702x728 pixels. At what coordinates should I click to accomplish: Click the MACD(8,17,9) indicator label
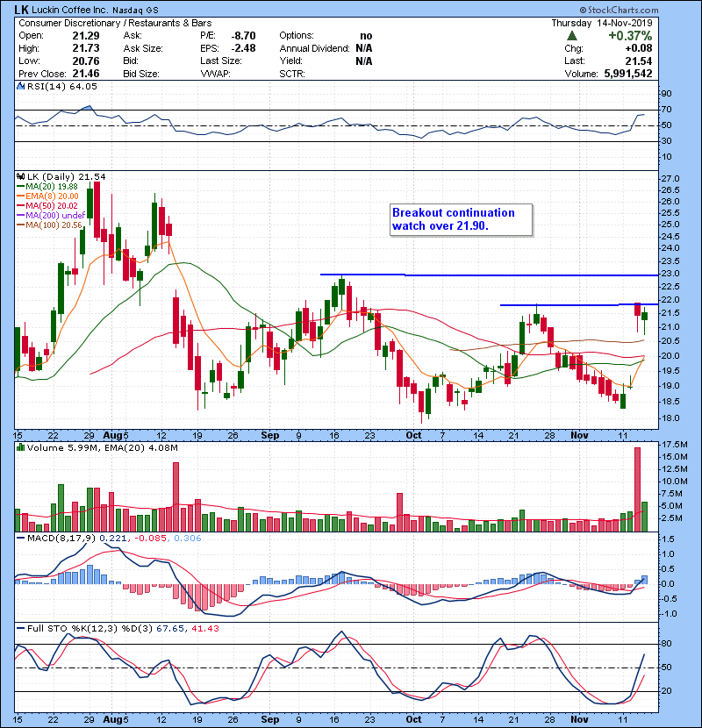point(61,539)
